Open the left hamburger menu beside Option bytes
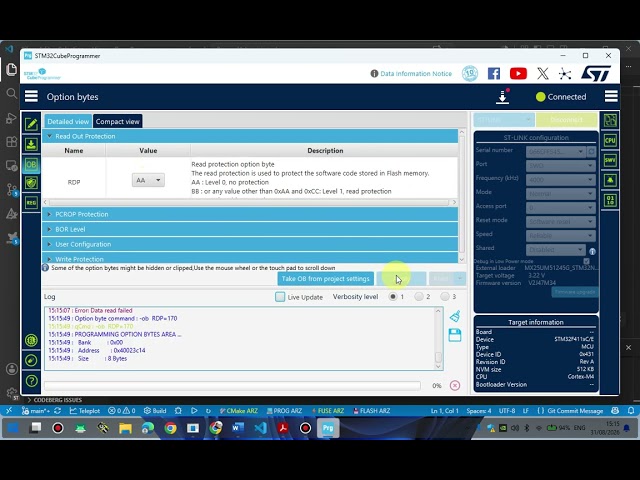 point(31,96)
